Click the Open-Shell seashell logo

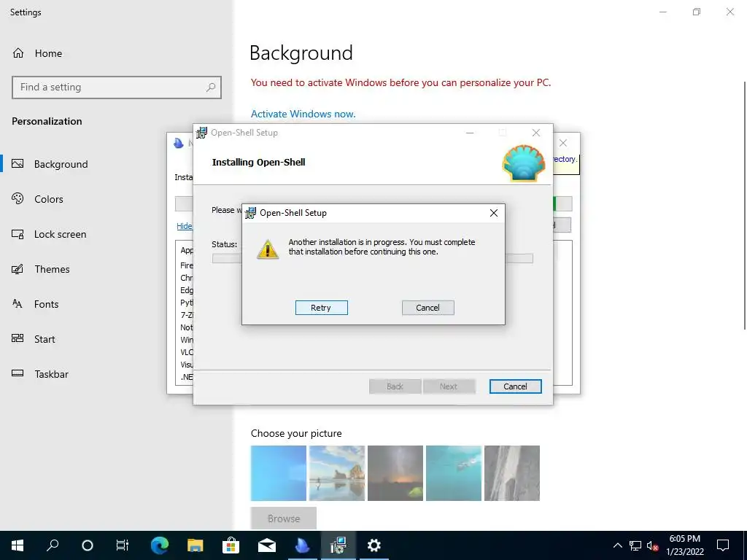[x=524, y=163]
